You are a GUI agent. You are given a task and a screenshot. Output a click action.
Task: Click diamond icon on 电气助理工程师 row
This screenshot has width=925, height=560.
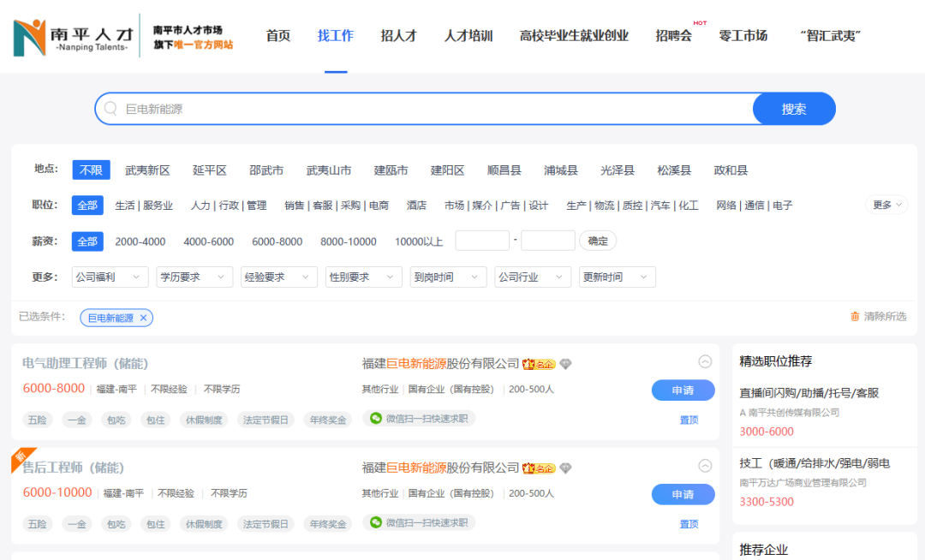tap(566, 364)
